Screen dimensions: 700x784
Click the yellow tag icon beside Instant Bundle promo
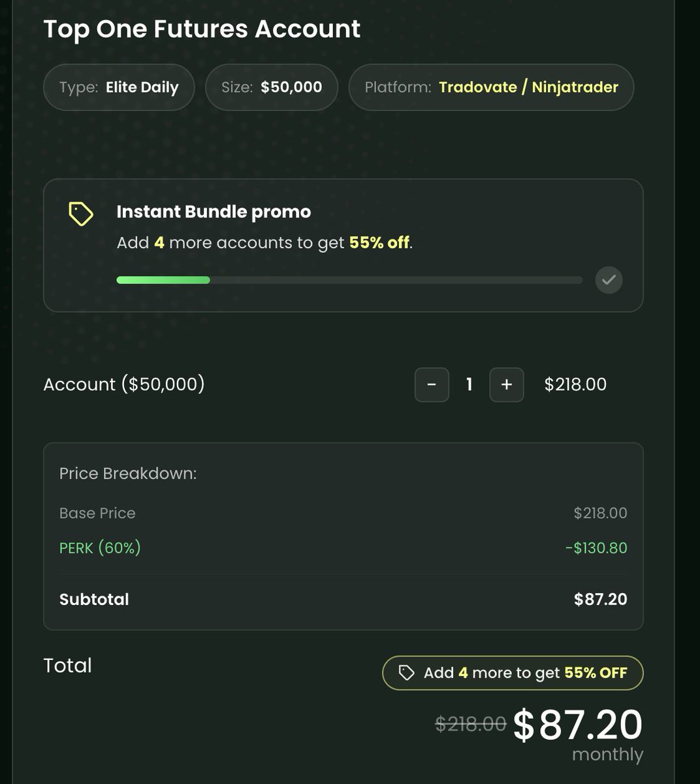[81, 214]
